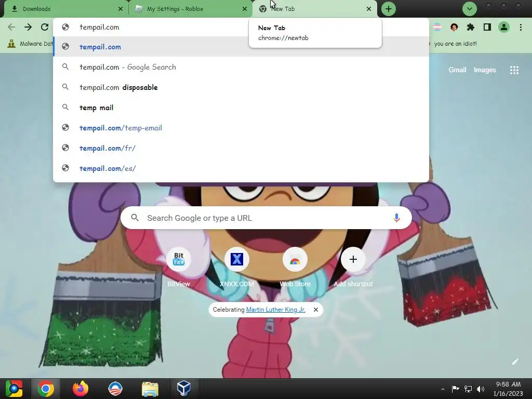Viewport: 532px width, 399px height.
Task: Select the highlighted tempail.com suggestion
Action: pyautogui.click(x=241, y=47)
